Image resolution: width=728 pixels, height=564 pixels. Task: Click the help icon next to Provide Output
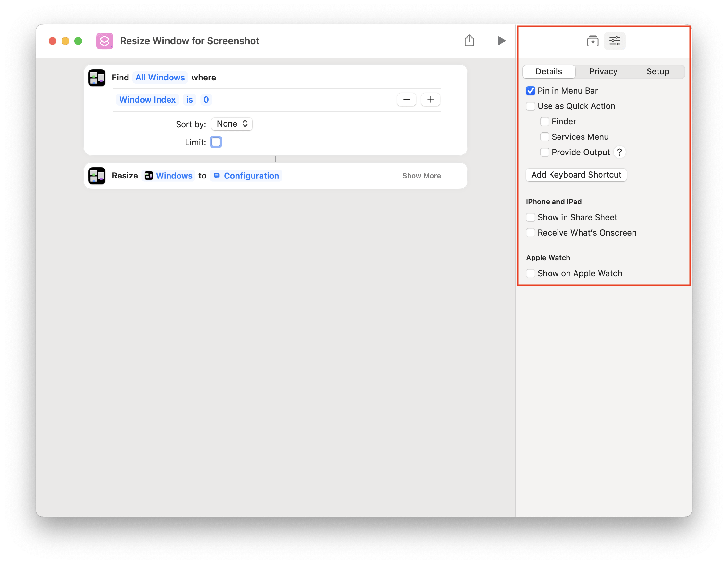pos(620,152)
